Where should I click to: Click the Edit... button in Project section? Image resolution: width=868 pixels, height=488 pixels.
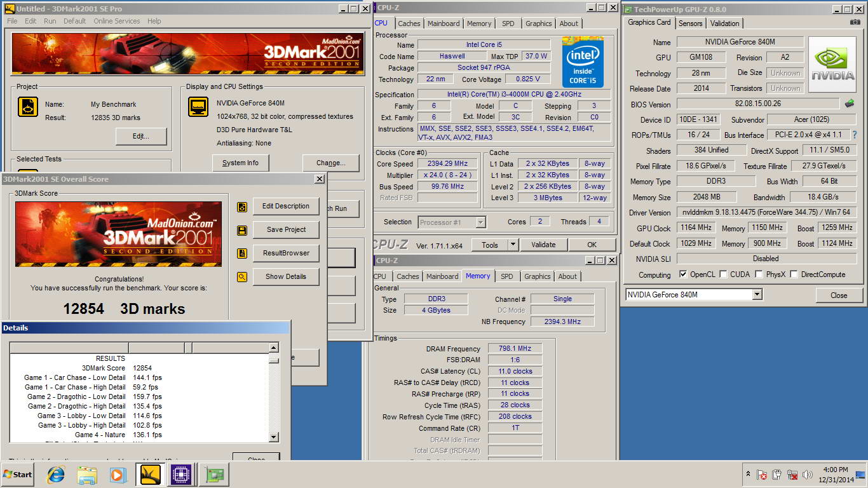[141, 136]
